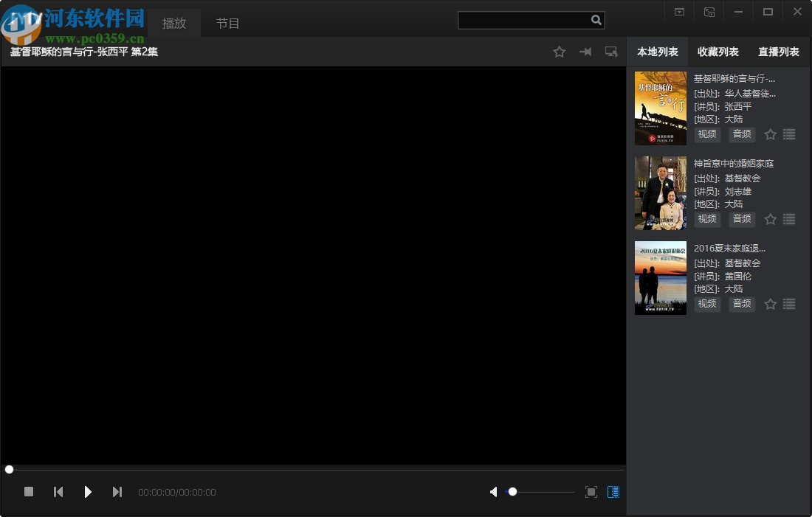Click the fullscreen icon in playback bar
The width and height of the screenshot is (812, 517).
(591, 492)
